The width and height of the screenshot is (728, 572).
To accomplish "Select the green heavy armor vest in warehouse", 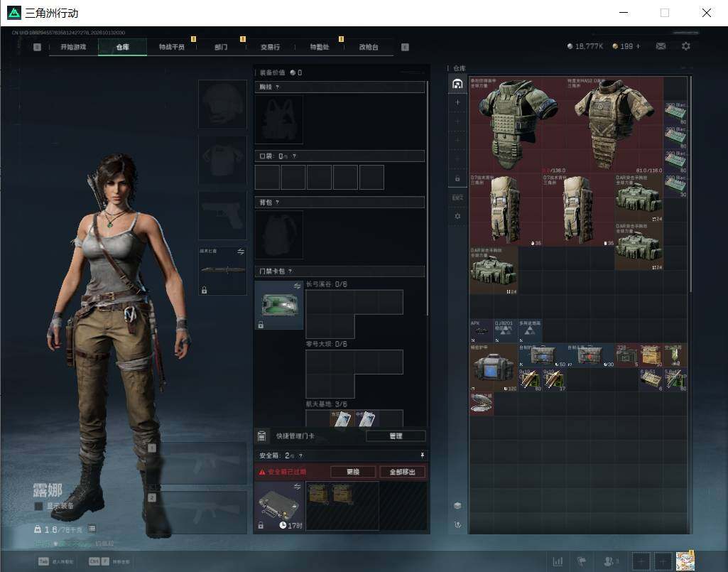I will point(518,125).
